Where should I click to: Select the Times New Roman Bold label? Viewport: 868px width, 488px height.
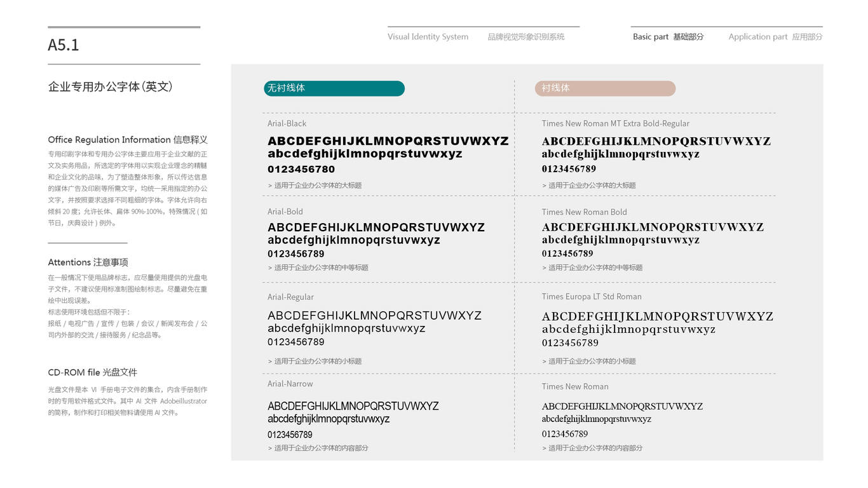(584, 212)
